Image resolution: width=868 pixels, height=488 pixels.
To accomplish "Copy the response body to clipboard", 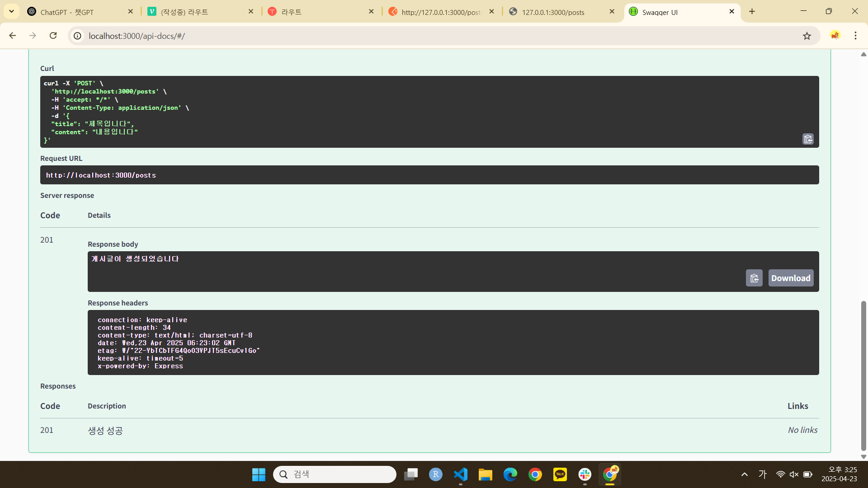I will point(754,278).
